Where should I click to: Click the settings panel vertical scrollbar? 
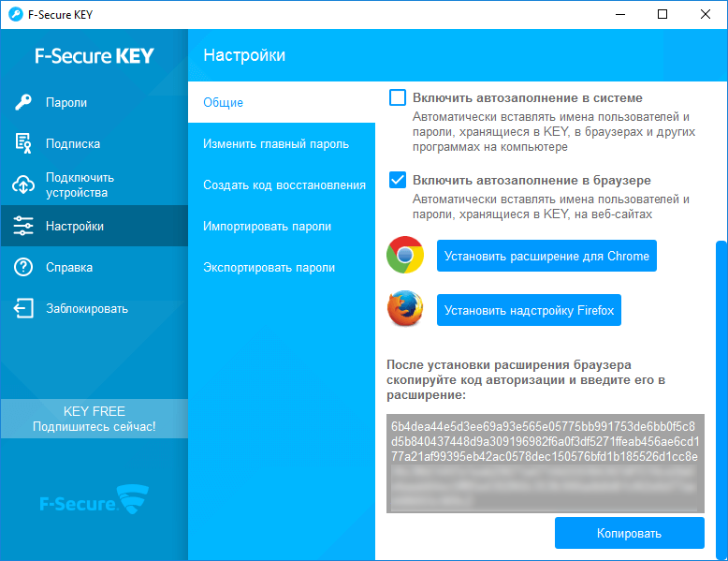tap(721, 400)
